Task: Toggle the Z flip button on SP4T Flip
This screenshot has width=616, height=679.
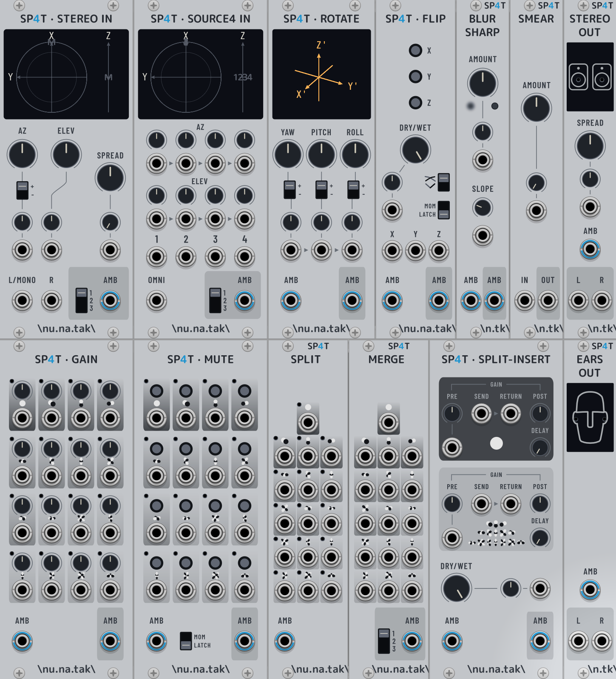Action: coord(415,103)
